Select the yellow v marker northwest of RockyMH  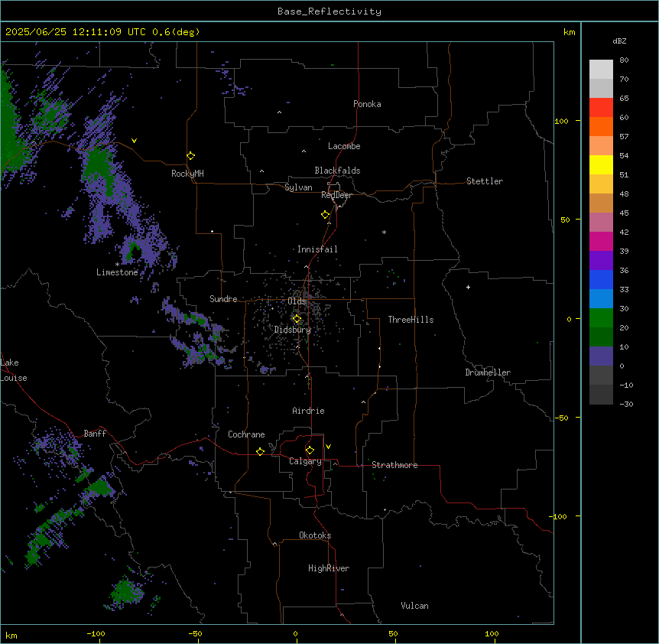(134, 141)
